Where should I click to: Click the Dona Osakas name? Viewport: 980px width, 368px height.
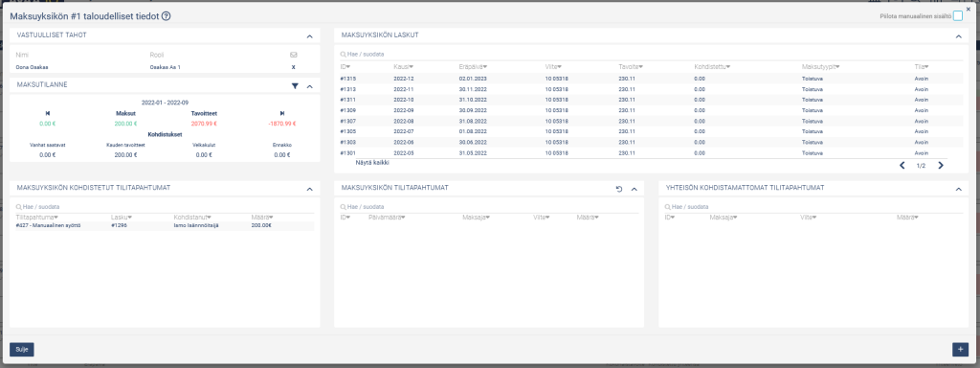[x=32, y=67]
